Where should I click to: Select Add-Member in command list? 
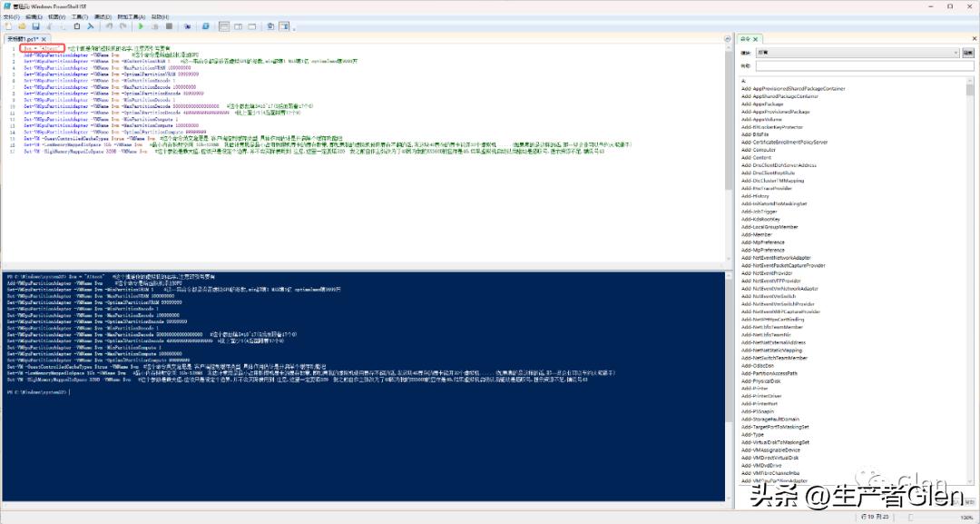coord(756,234)
